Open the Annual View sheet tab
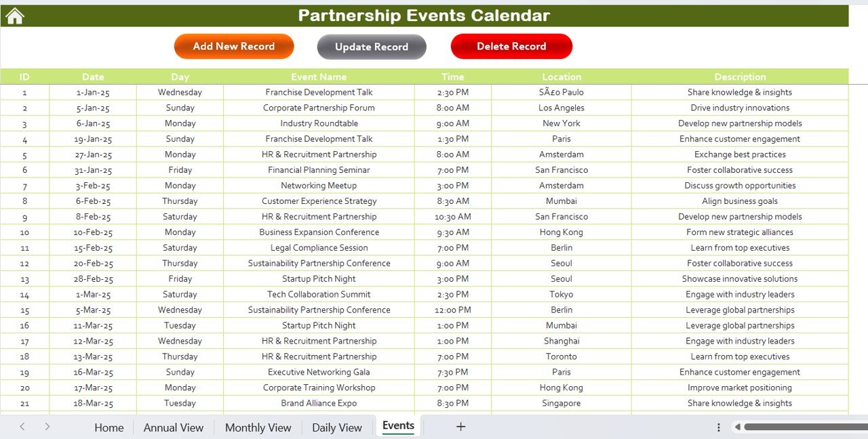Image resolution: width=868 pixels, height=439 pixels. click(174, 427)
